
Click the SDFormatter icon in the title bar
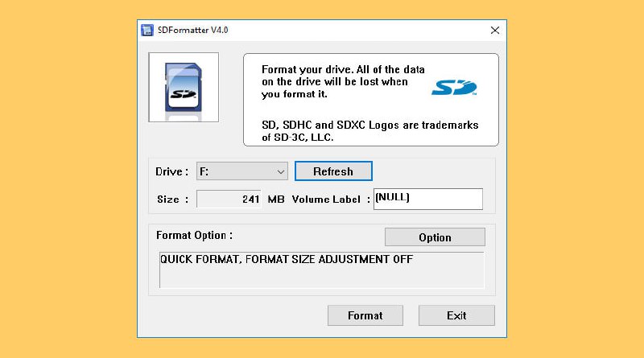pos(147,31)
